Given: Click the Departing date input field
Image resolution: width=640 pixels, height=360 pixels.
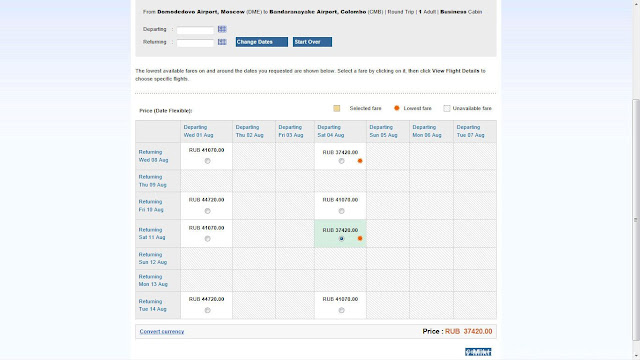Looking at the screenshot, I should tap(195, 30).
